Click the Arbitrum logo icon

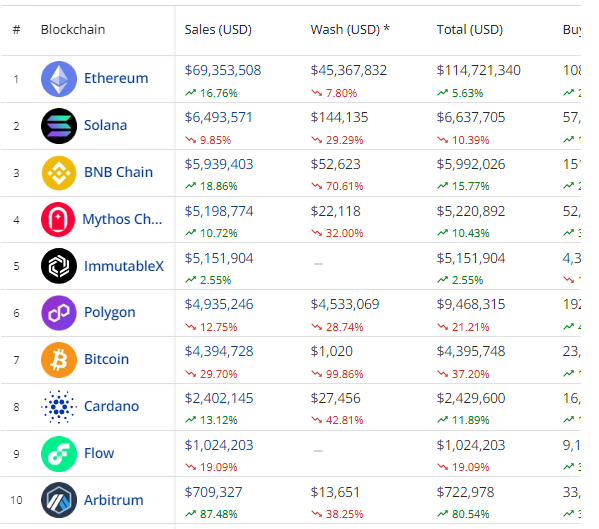(x=59, y=500)
